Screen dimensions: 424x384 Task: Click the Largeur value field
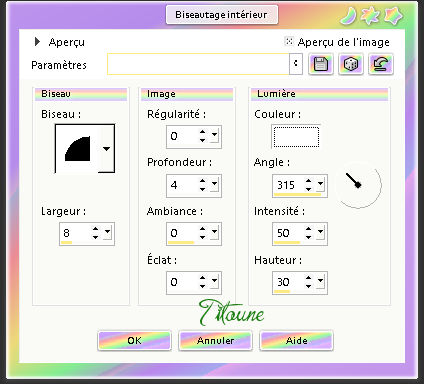tap(75, 233)
